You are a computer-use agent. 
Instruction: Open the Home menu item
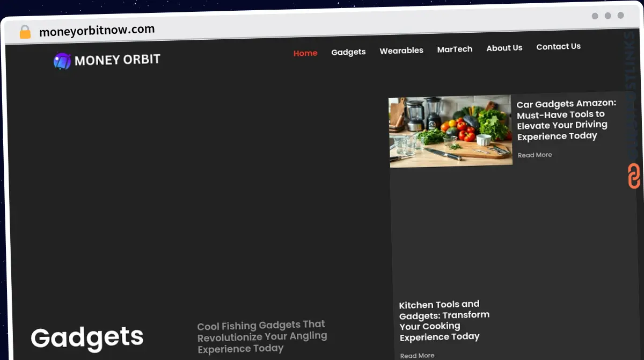click(305, 53)
